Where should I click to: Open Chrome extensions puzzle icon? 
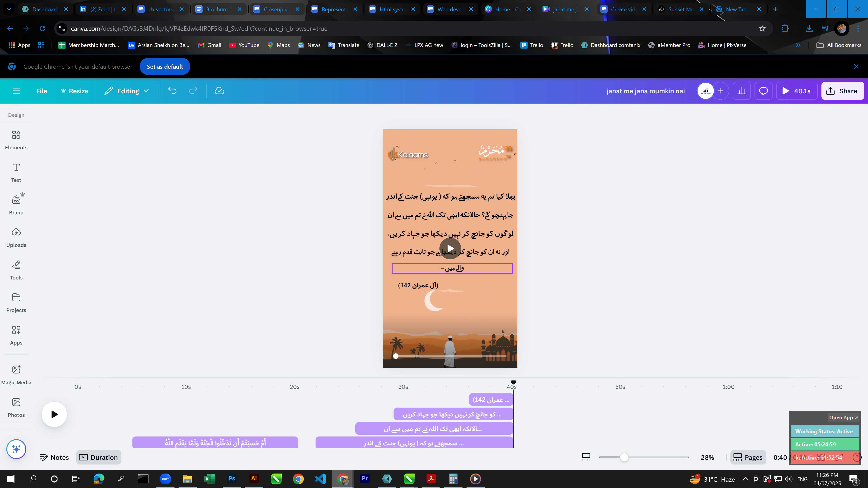pyautogui.click(x=785, y=29)
